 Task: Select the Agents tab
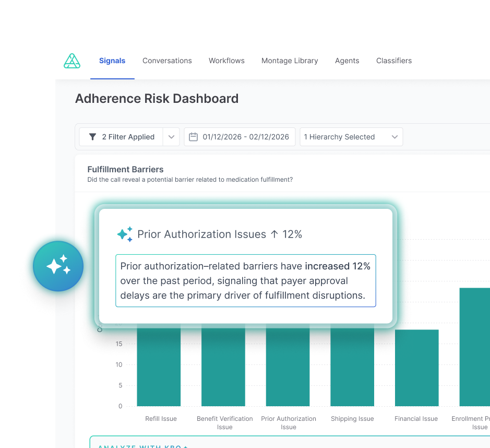(347, 61)
